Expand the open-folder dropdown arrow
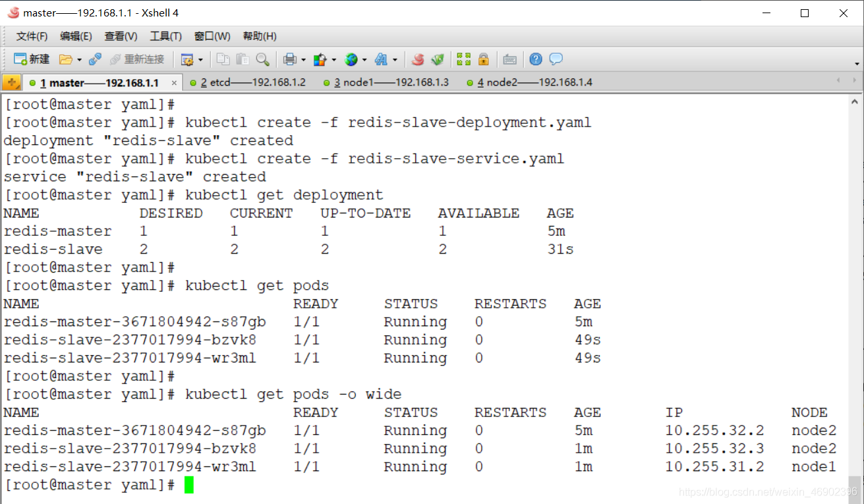Viewport: 864px width, 504px height. pyautogui.click(x=79, y=60)
